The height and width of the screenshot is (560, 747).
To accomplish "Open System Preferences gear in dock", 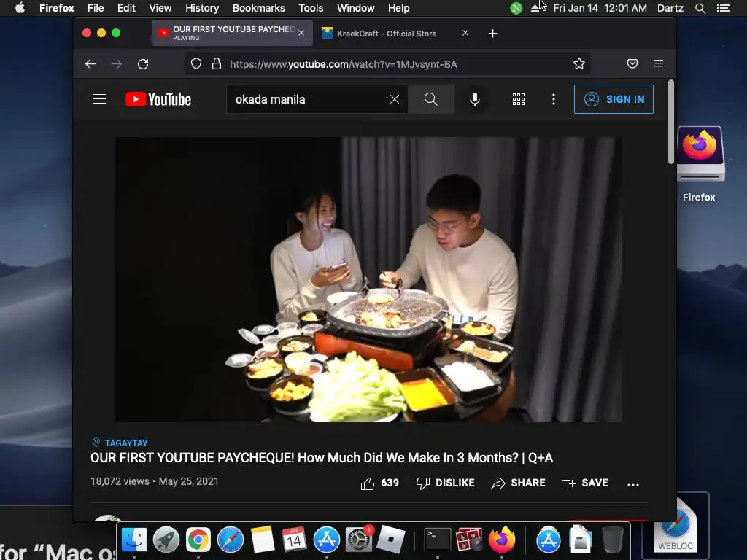I will [359, 540].
